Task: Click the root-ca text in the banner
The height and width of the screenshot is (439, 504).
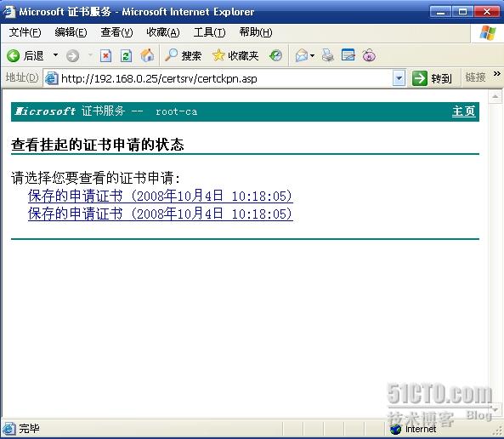Action: 176,111
